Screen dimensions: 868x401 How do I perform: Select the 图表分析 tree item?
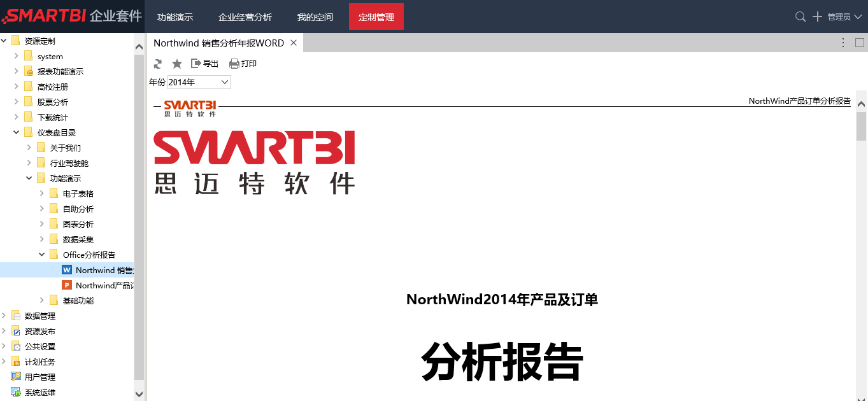(x=78, y=224)
